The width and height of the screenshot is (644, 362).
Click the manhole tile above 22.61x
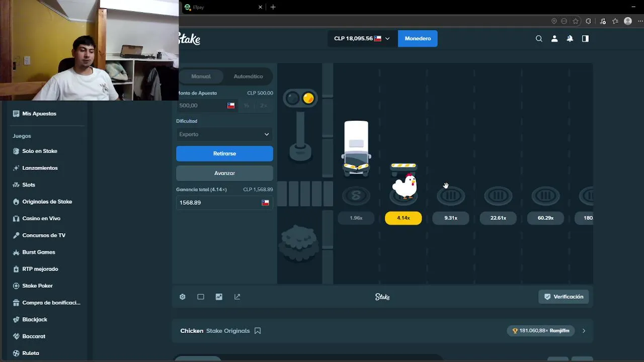point(498,196)
